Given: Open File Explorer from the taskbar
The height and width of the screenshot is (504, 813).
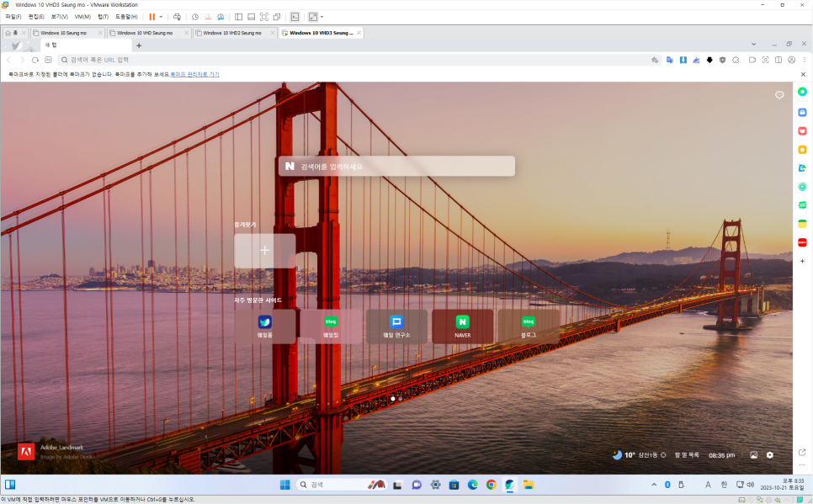Looking at the screenshot, I should [529, 485].
